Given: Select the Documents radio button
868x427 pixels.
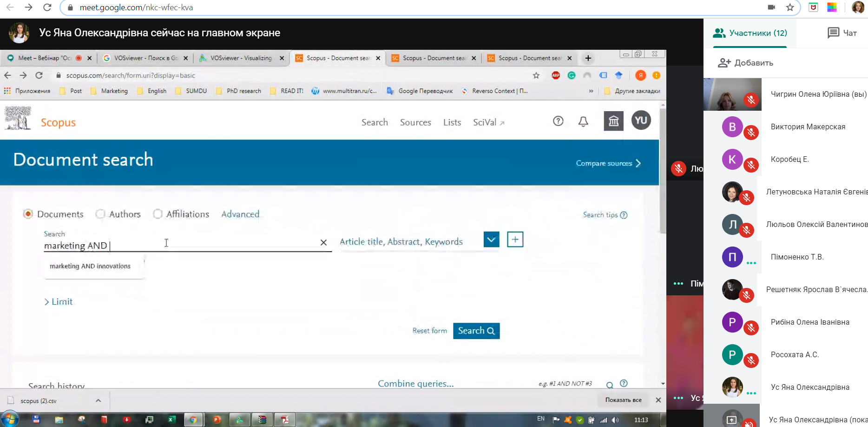Looking at the screenshot, I should coord(28,214).
